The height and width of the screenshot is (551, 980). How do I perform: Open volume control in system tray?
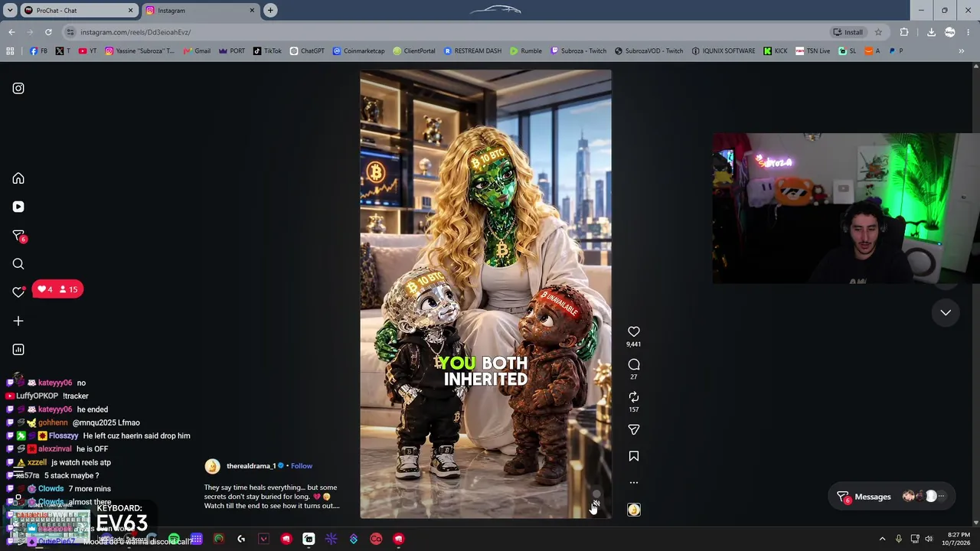tap(929, 539)
